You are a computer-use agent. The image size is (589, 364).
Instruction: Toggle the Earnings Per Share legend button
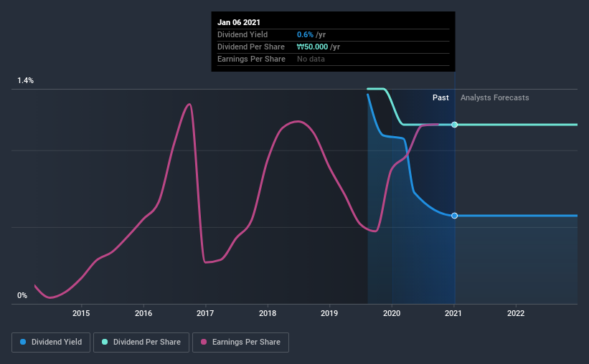pyautogui.click(x=240, y=343)
